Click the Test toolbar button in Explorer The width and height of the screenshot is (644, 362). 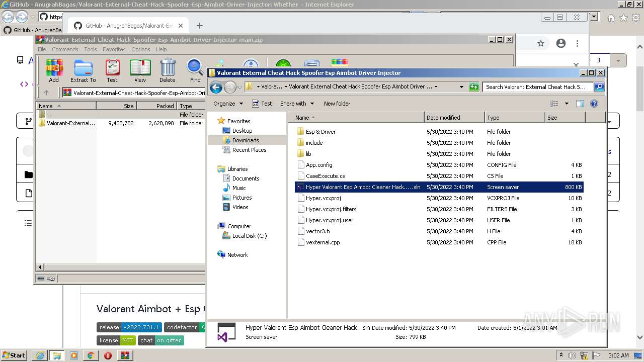[262, 104]
